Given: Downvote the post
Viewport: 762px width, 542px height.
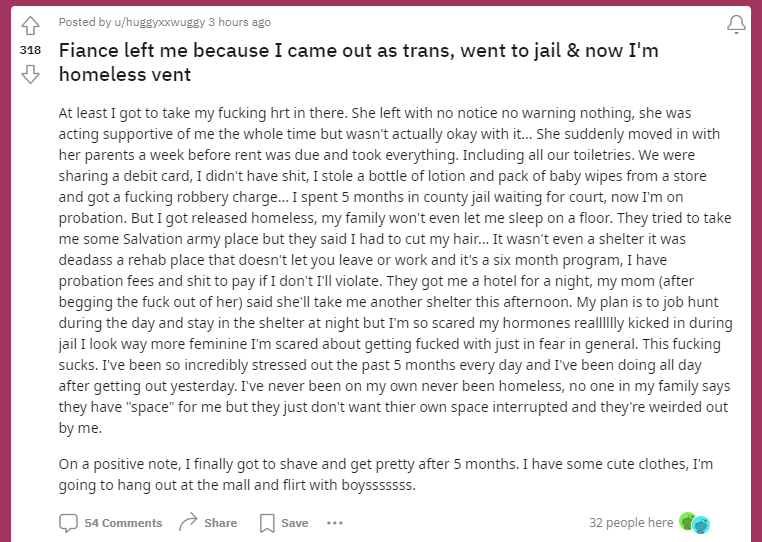Looking at the screenshot, I should click(x=30, y=73).
